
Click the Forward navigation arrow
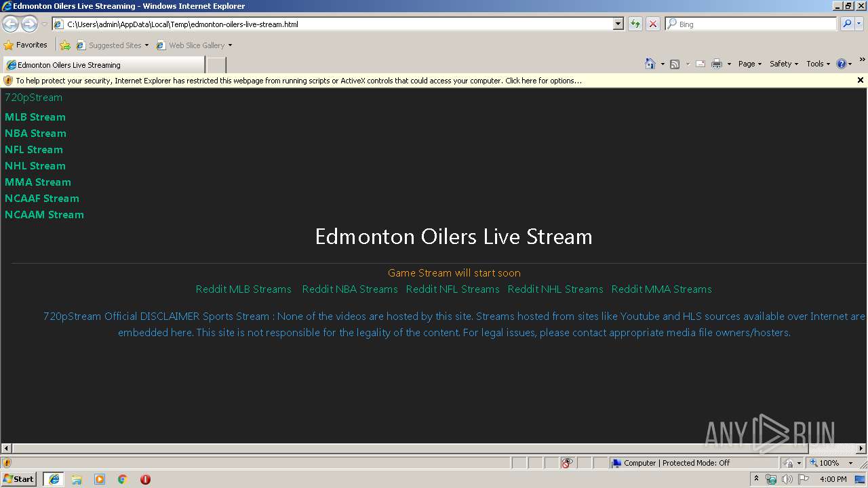(29, 24)
